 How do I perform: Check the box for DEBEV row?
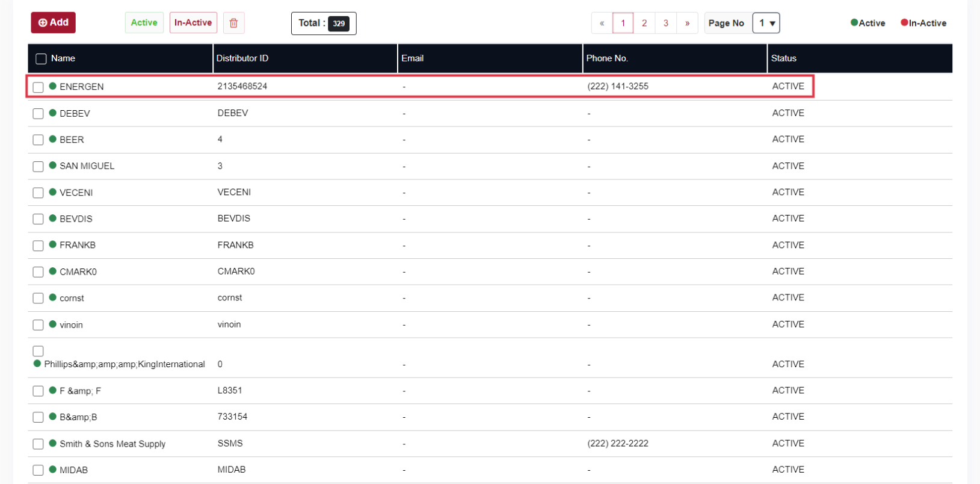38,113
